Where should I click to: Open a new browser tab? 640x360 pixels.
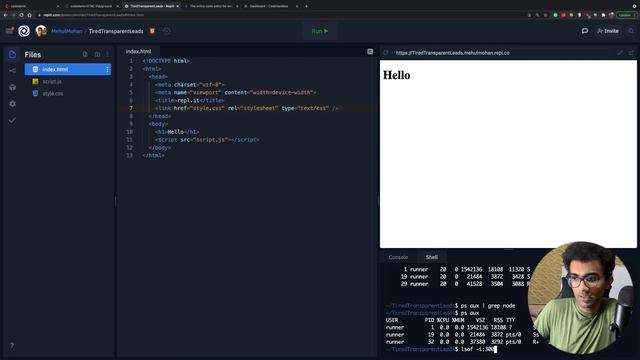306,6
